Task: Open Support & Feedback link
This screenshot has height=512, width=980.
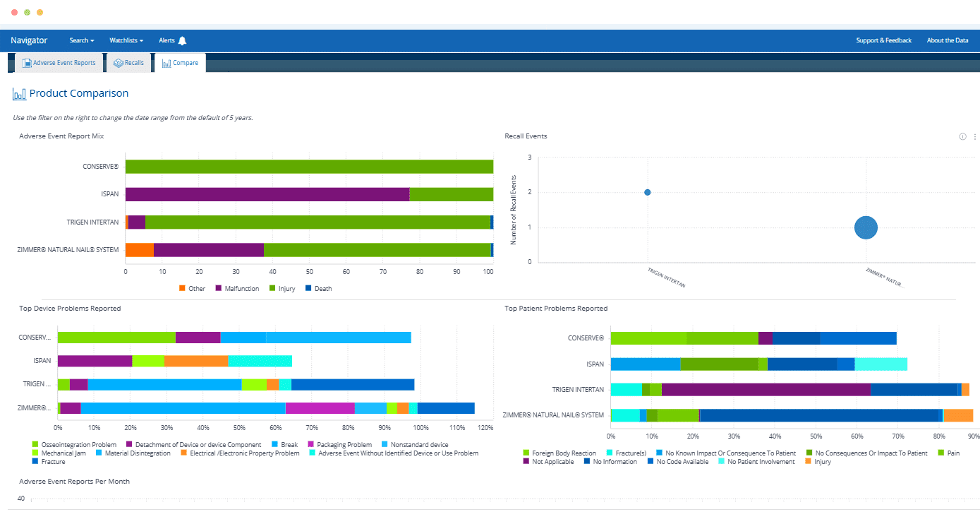Action: click(883, 41)
